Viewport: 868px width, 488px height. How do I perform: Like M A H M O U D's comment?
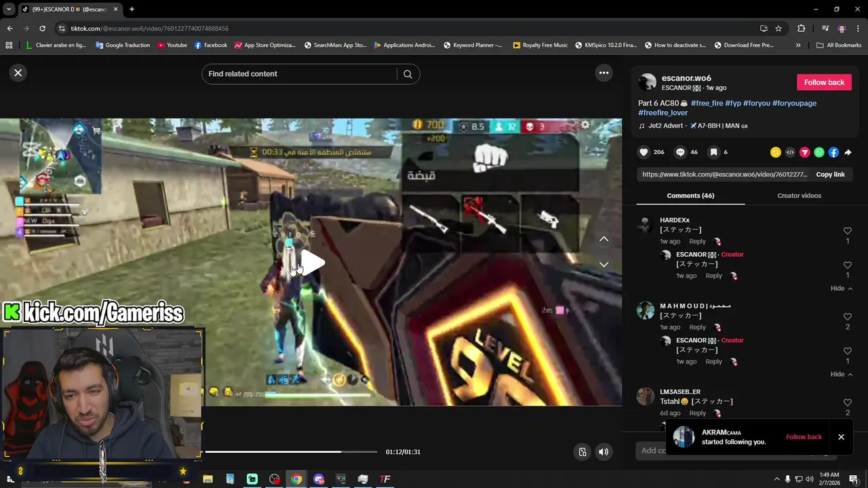[x=847, y=317]
